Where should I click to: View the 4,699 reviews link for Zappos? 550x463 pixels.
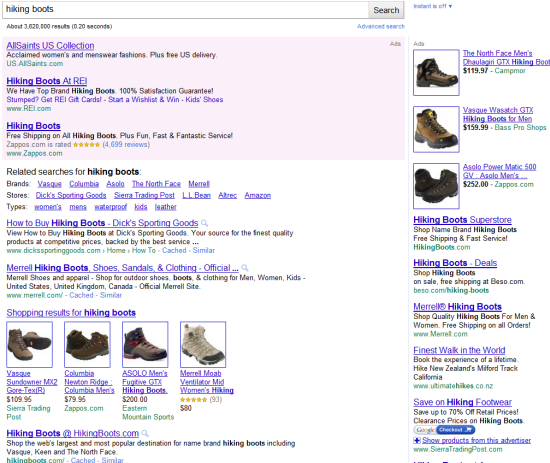126,145
